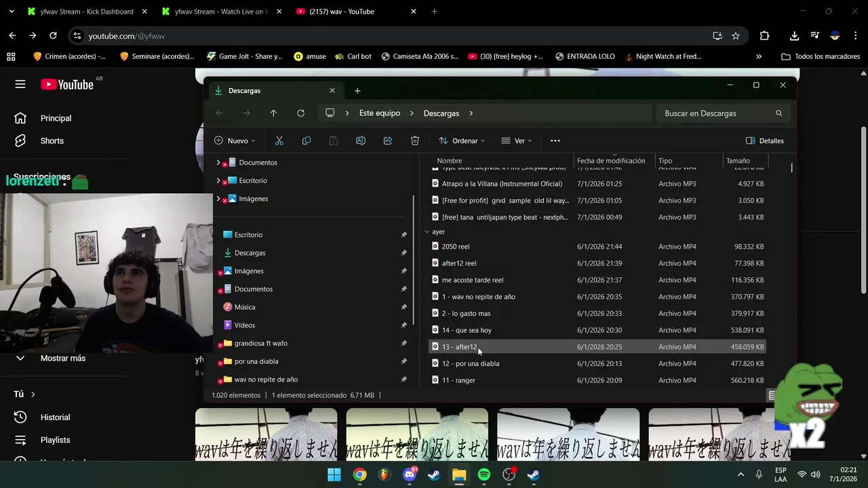868x488 pixels.
Task: Expand the Documentos tree node
Action: pyautogui.click(x=218, y=163)
